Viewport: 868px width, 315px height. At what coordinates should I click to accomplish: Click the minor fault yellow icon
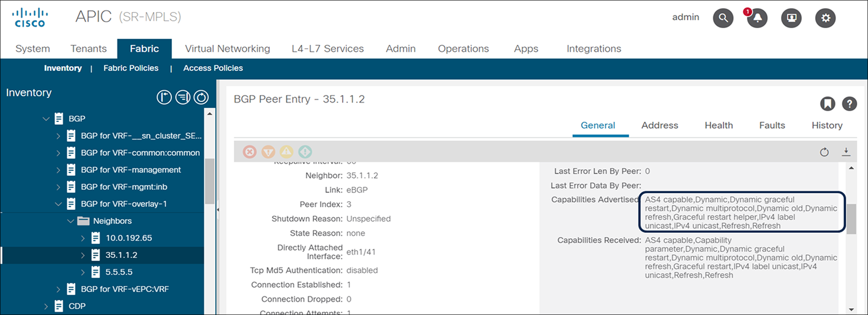pyautogui.click(x=287, y=152)
